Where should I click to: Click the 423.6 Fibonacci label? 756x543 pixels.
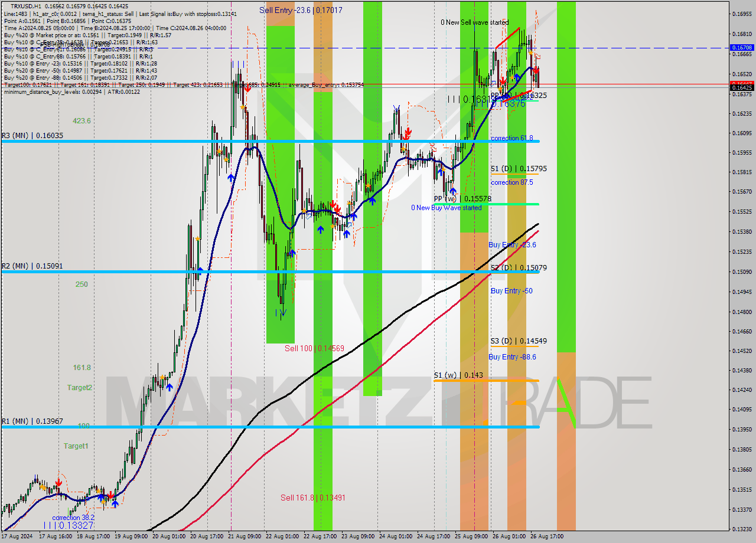(x=82, y=120)
